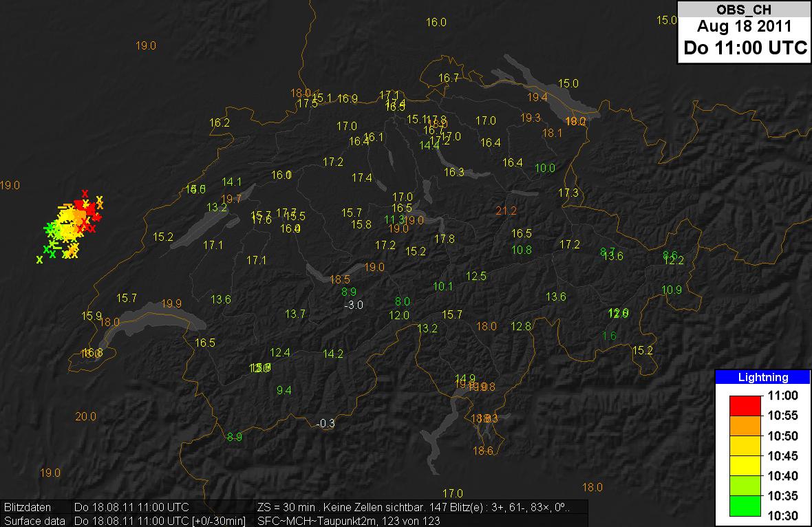
Task: Click the blue Lightning legend header
Action: click(763, 377)
